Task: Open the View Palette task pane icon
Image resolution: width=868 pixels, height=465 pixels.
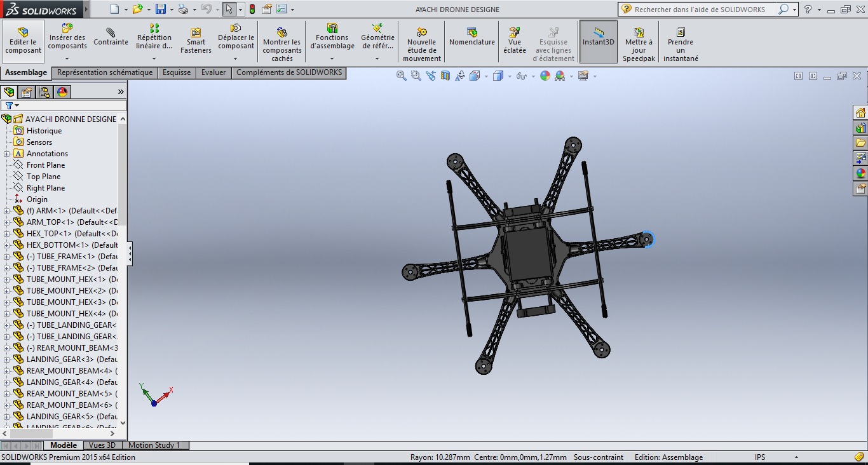Action: pos(860,158)
